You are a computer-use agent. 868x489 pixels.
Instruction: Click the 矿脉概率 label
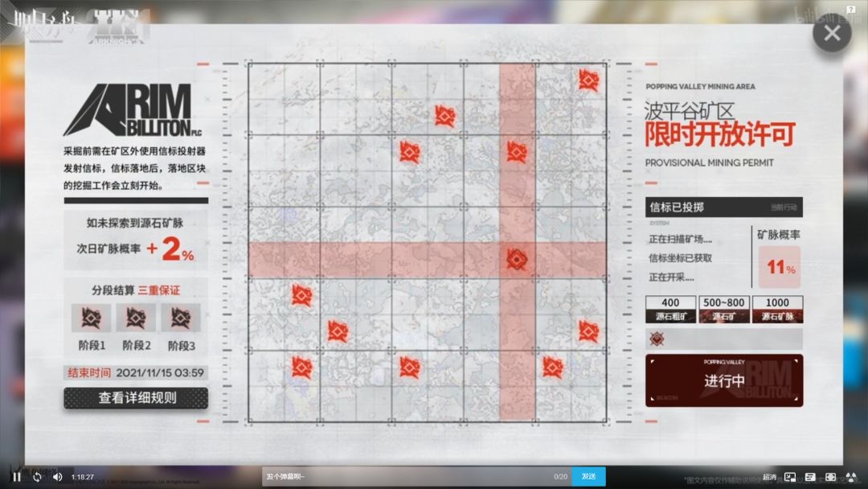778,235
